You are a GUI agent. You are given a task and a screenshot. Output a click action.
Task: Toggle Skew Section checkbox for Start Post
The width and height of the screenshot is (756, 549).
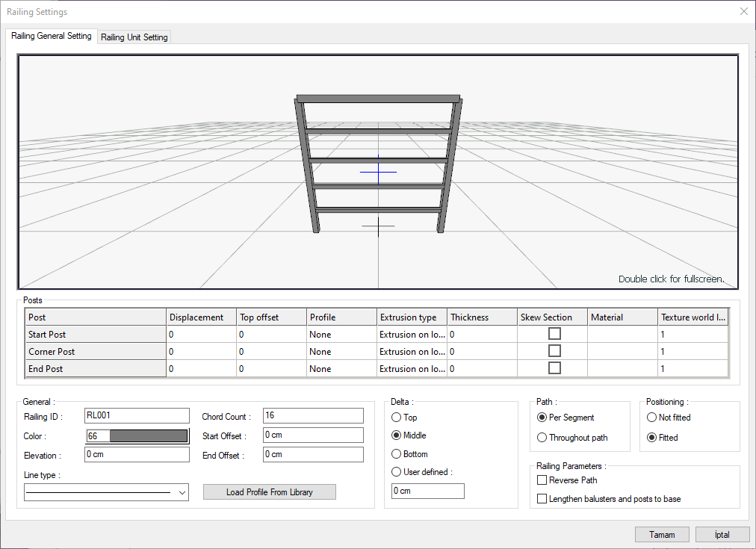[554, 334]
